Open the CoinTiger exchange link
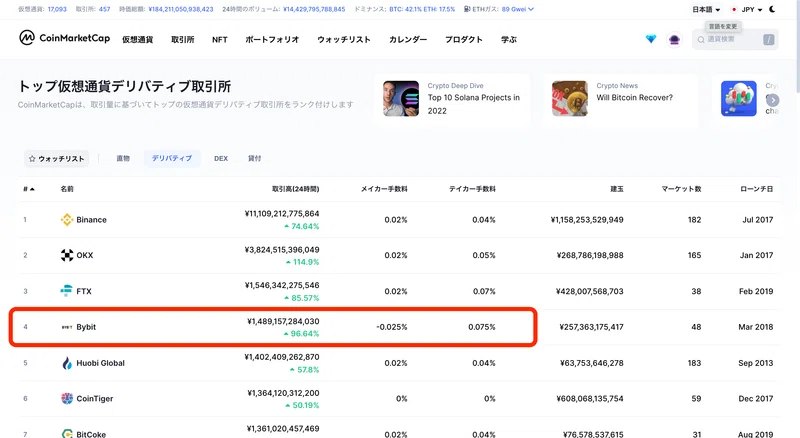The image size is (800, 438). (x=95, y=399)
